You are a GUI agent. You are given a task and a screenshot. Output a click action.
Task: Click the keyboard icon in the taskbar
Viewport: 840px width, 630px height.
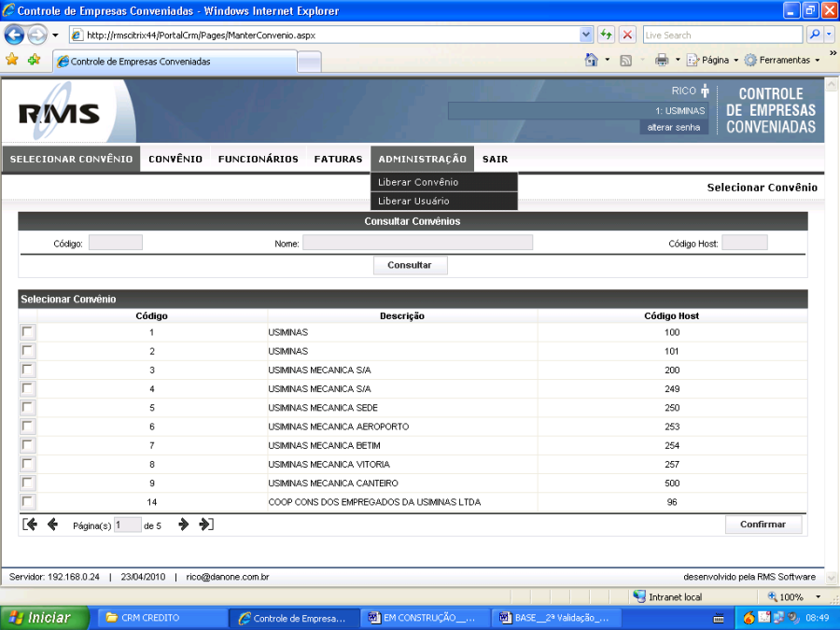click(x=719, y=619)
